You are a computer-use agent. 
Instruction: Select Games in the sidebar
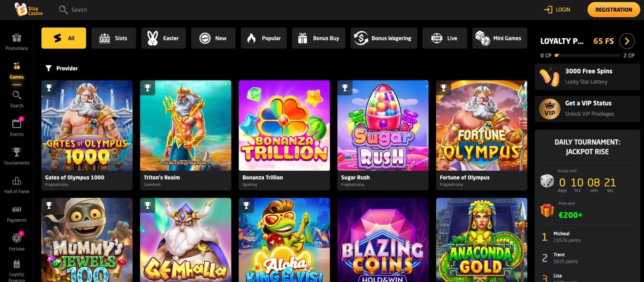17,71
